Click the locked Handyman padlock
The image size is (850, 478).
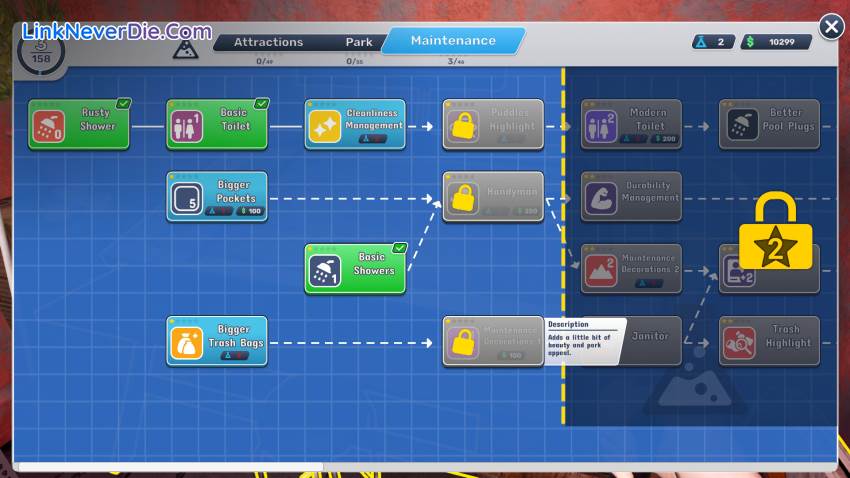click(463, 198)
